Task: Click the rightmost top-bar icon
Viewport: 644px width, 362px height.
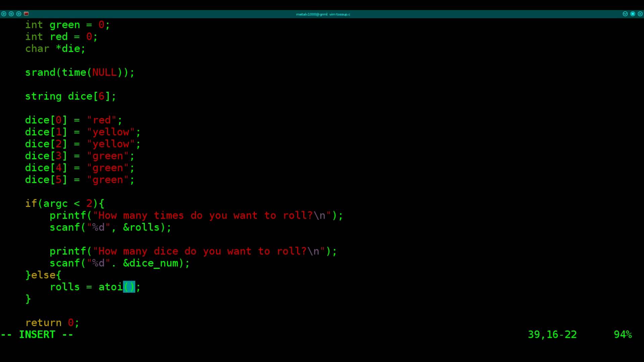Action: pos(640,14)
